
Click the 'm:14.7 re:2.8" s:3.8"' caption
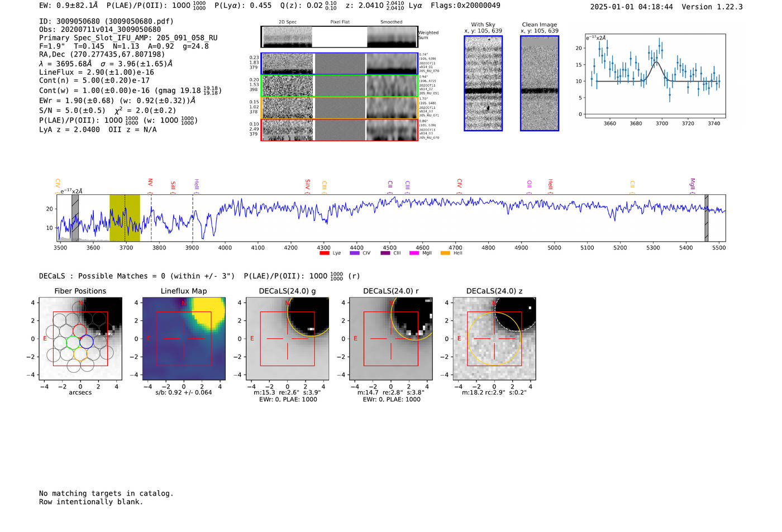391,392
